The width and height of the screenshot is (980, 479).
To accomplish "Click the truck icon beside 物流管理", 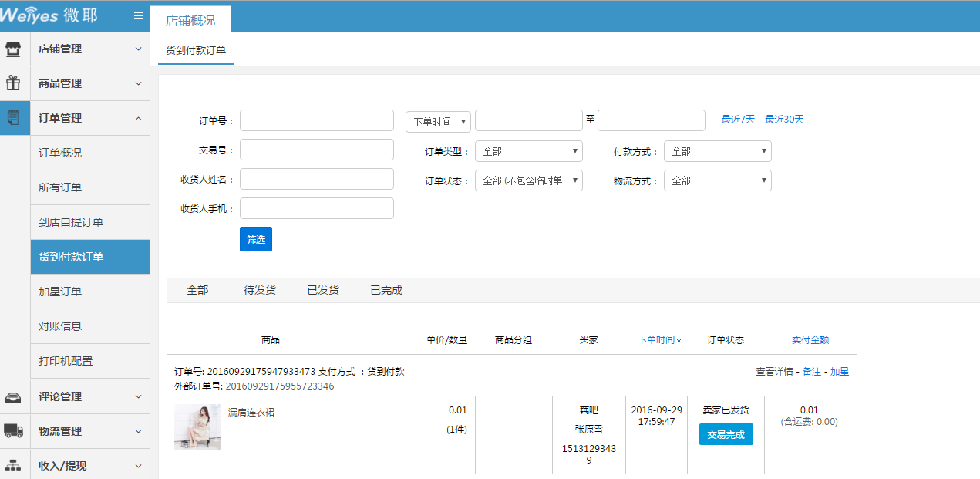I will tap(13, 431).
